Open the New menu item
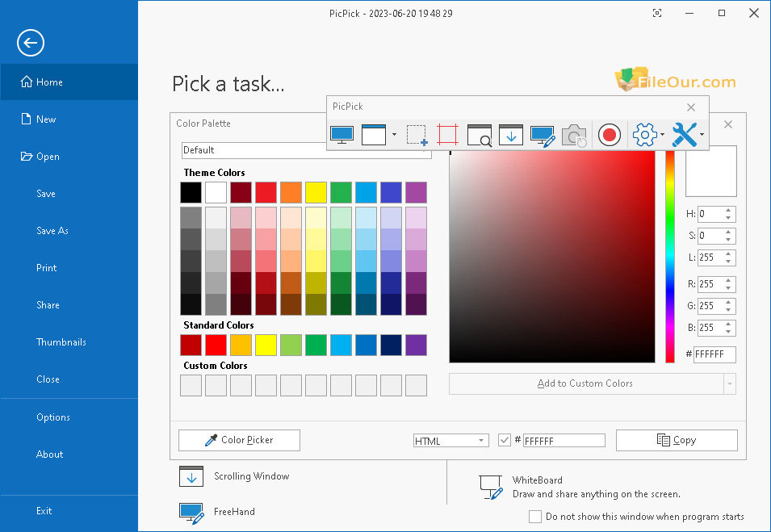Screen dimensions: 771x532 (x=69, y=119)
